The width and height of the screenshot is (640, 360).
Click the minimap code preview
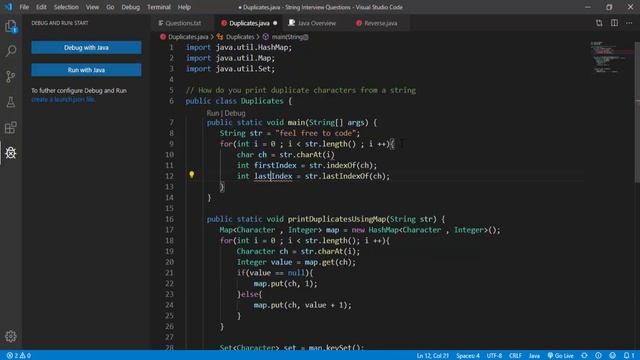tap(611, 57)
